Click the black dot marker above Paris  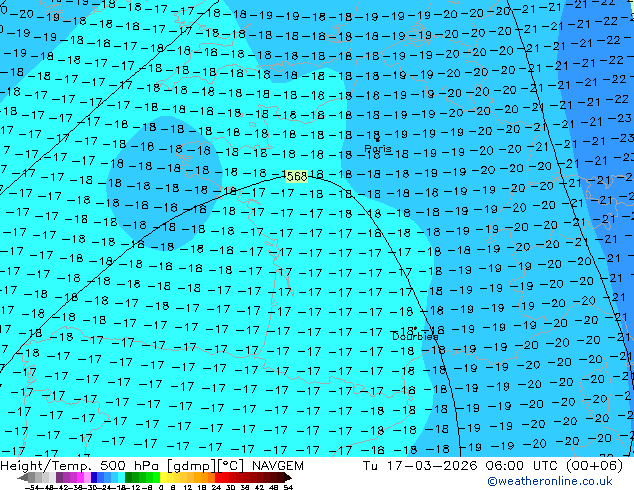tap(378, 139)
